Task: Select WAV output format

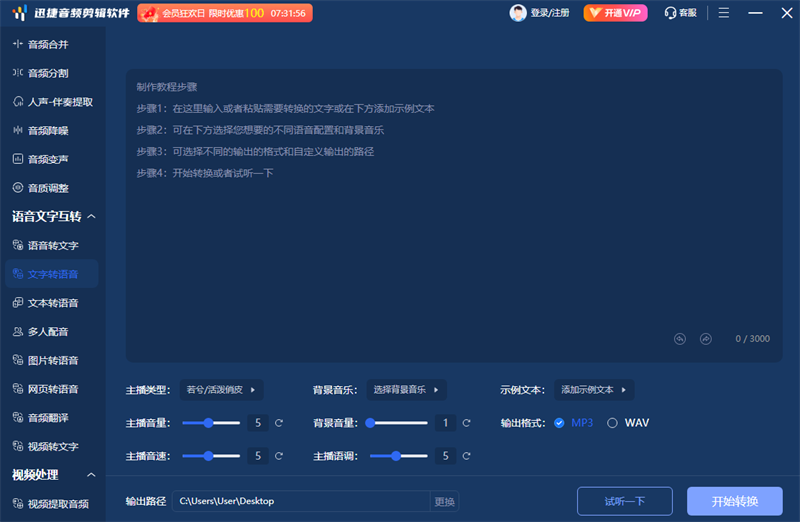Action: tap(628, 423)
